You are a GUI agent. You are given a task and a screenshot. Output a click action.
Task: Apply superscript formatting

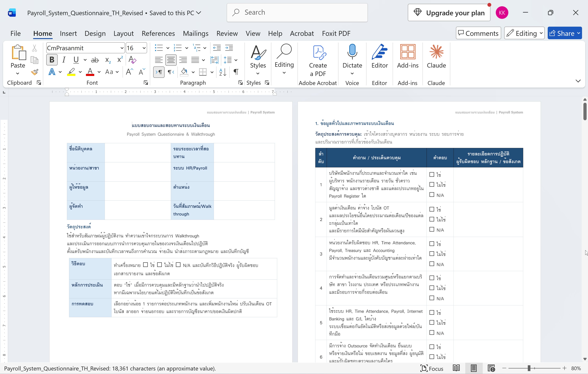pyautogui.click(x=120, y=60)
